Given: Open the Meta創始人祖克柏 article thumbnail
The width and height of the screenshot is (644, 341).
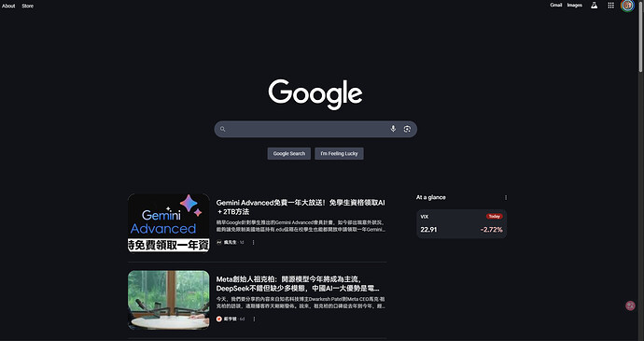Looking at the screenshot, I should pos(168,300).
